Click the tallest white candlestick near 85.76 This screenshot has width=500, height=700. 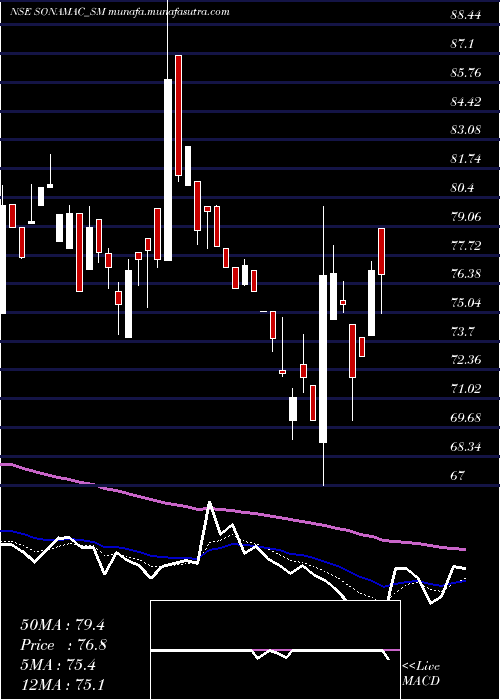168,170
